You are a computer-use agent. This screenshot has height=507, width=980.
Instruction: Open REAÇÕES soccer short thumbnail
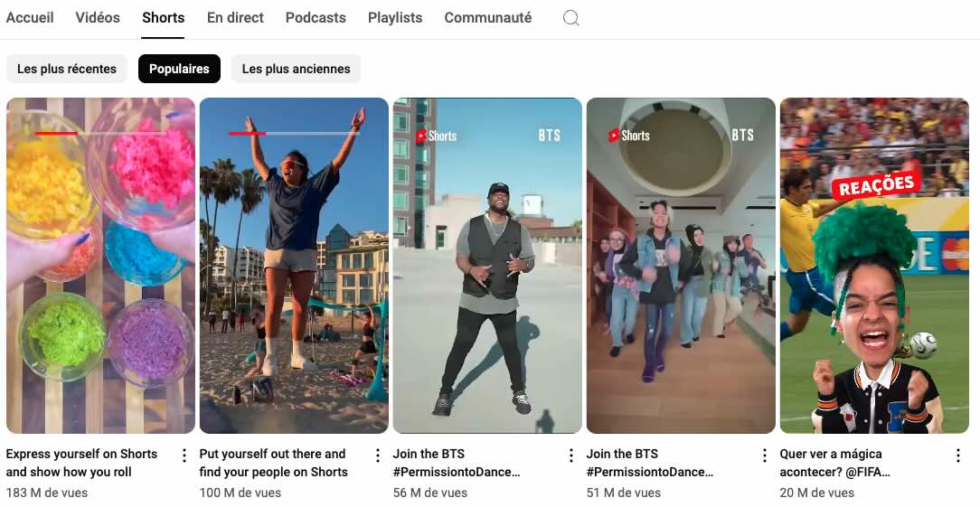tap(874, 266)
